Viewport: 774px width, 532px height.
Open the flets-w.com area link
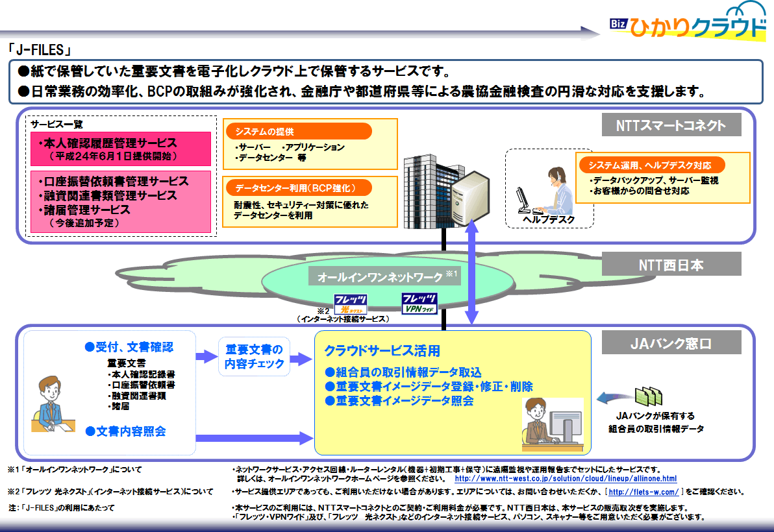pyautogui.click(x=643, y=492)
